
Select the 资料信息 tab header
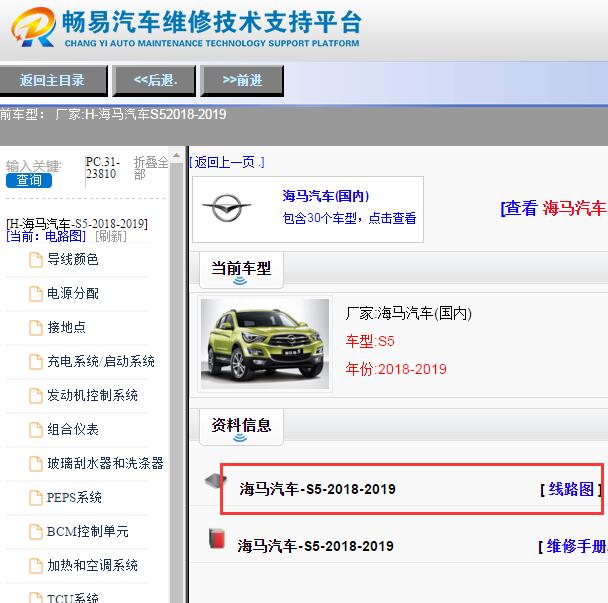[241, 427]
